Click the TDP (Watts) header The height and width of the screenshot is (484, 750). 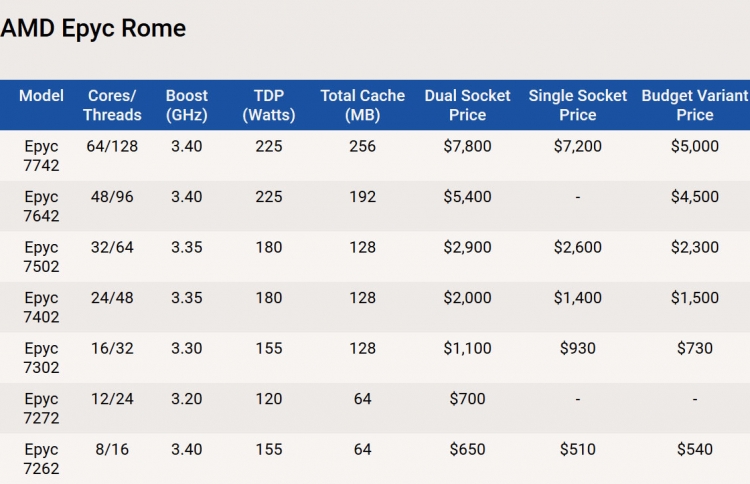[269, 105]
